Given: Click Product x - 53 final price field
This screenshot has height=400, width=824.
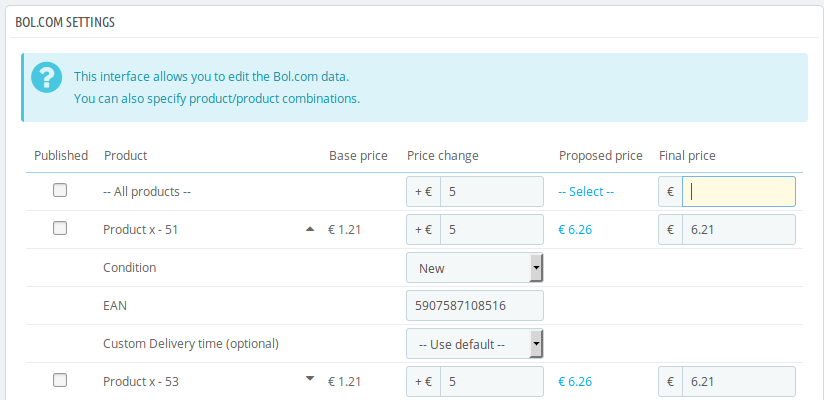Looking at the screenshot, I should pos(738,382).
